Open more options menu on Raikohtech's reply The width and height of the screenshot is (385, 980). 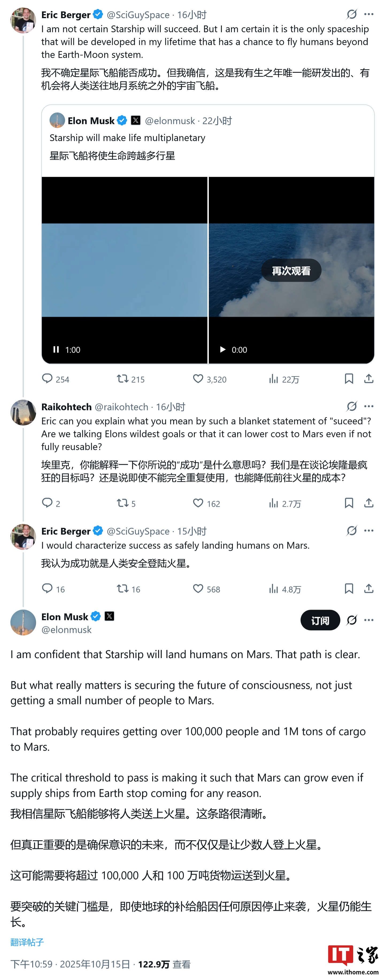tap(368, 406)
